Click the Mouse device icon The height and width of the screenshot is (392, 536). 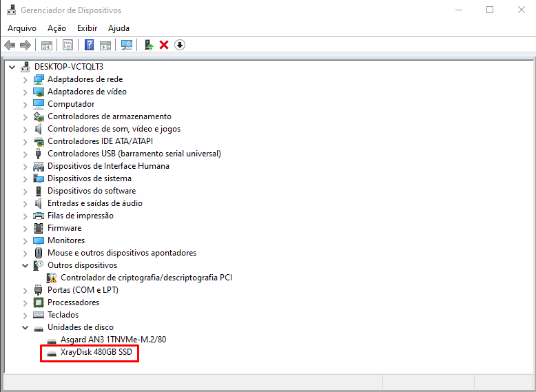pos(39,253)
